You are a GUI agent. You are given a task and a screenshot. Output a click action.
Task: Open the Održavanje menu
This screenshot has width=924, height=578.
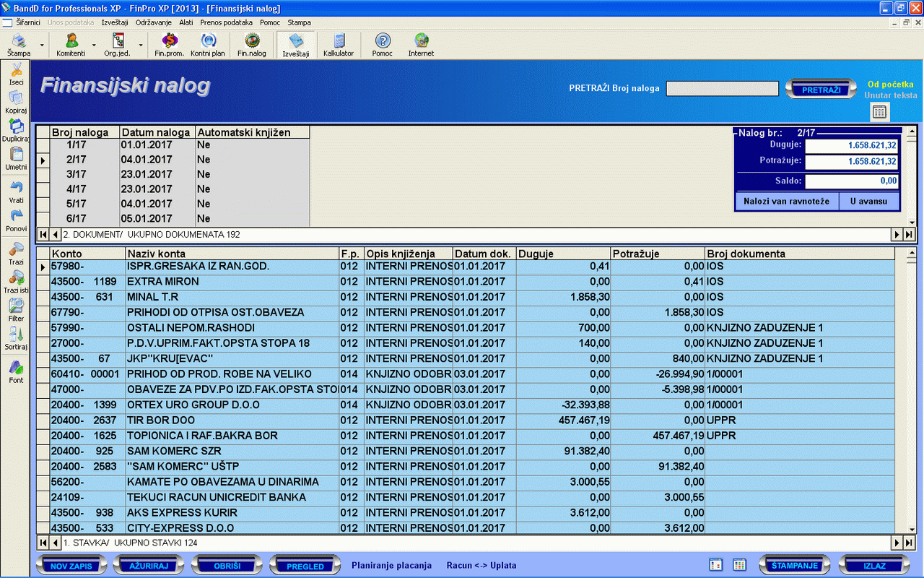(x=154, y=22)
